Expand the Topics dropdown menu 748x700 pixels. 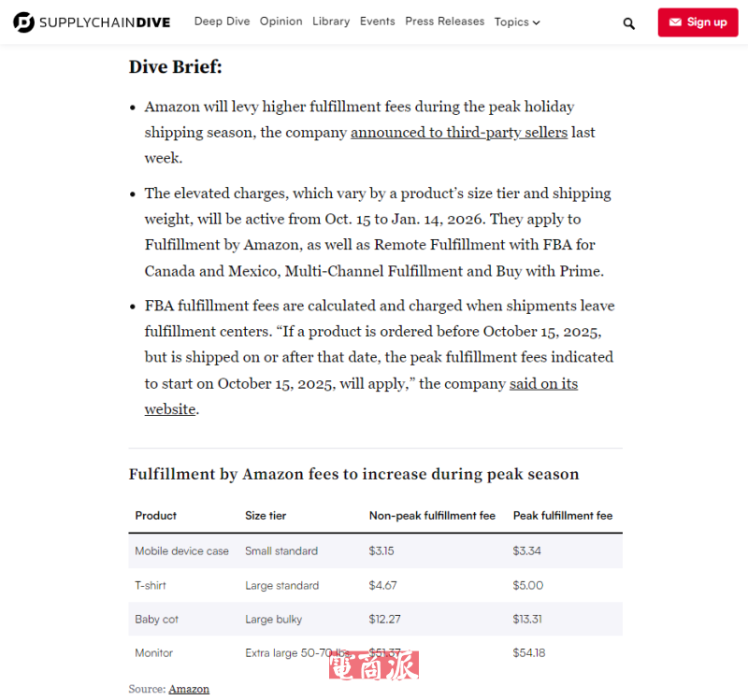(517, 22)
